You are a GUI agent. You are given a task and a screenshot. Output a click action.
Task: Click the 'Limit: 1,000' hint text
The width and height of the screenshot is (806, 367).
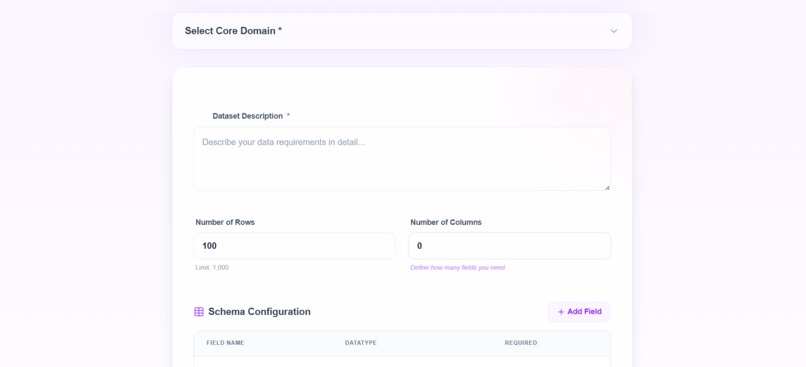click(x=212, y=268)
